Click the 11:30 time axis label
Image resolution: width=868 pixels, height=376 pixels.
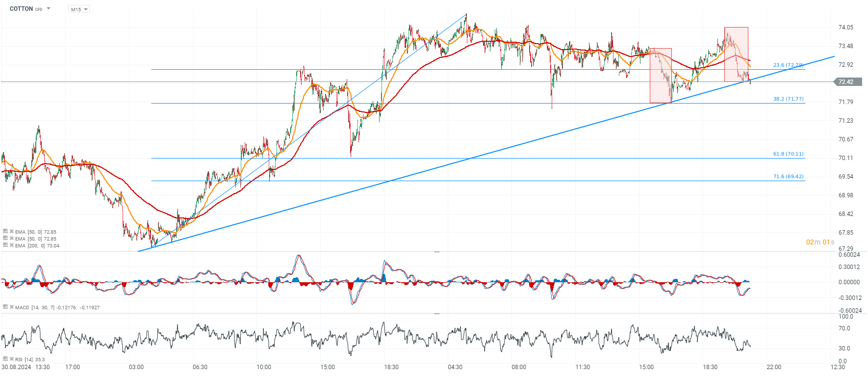coord(583,367)
